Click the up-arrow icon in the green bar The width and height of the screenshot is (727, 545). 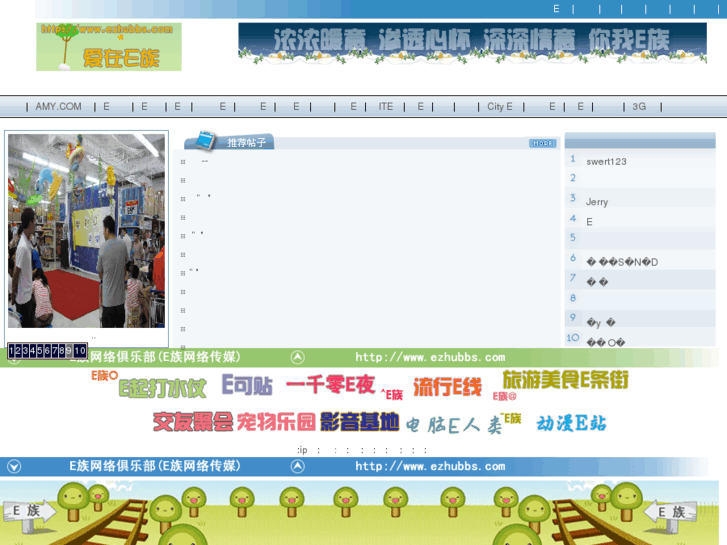(x=298, y=357)
